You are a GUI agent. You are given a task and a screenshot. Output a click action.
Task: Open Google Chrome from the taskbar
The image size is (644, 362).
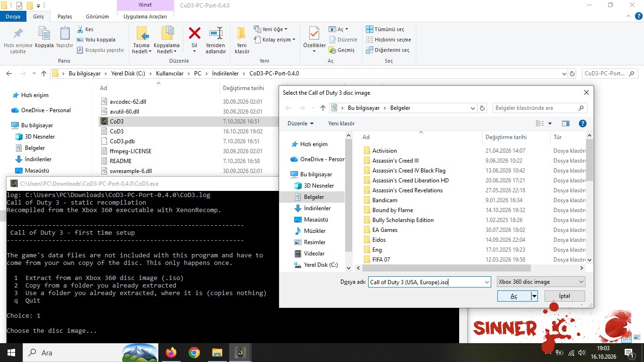(194, 353)
